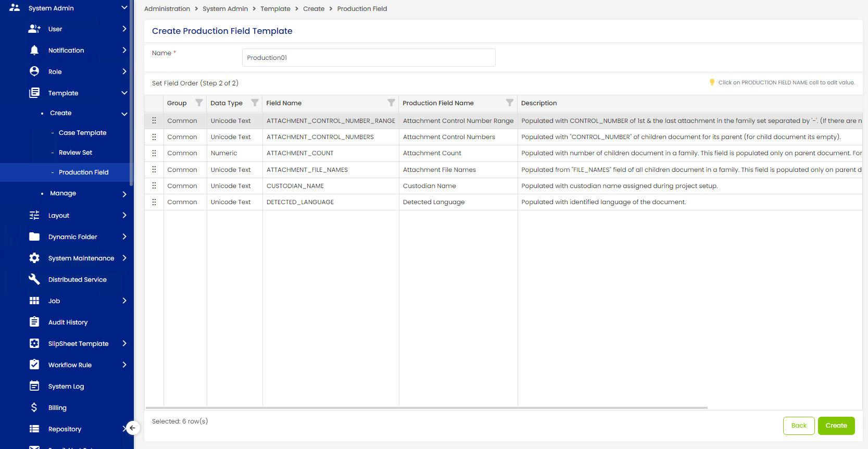Grab the drag handle for ATTACHMENT_CONTROL_NUMBER_RANGE row
The height and width of the screenshot is (449, 868).
coord(154,120)
